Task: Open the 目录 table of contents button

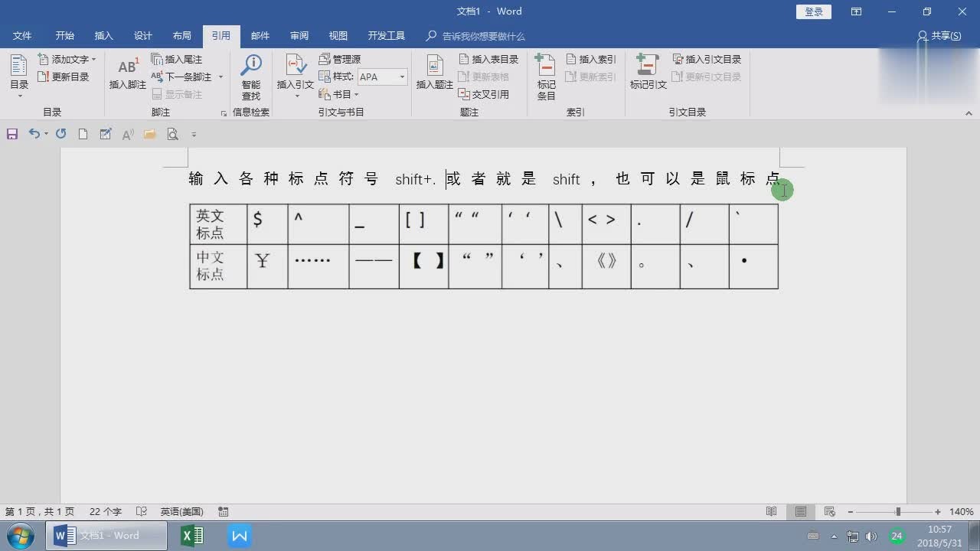Action: (19, 77)
